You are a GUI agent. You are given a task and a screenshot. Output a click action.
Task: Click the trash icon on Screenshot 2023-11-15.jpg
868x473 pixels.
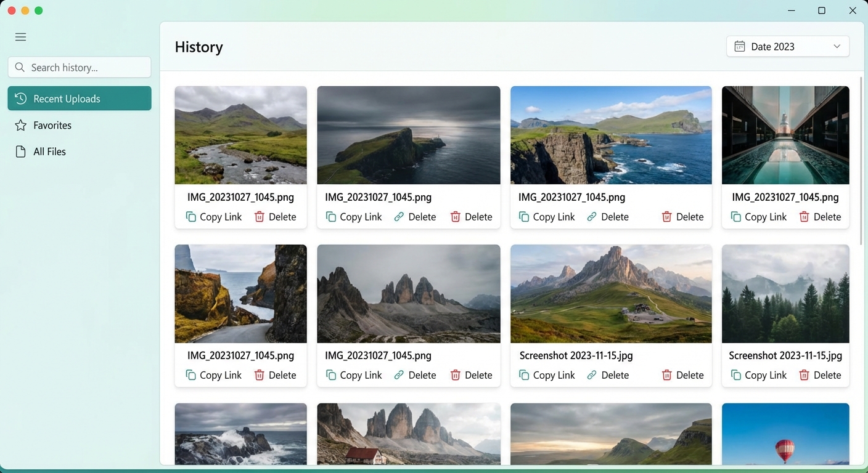[666, 374]
